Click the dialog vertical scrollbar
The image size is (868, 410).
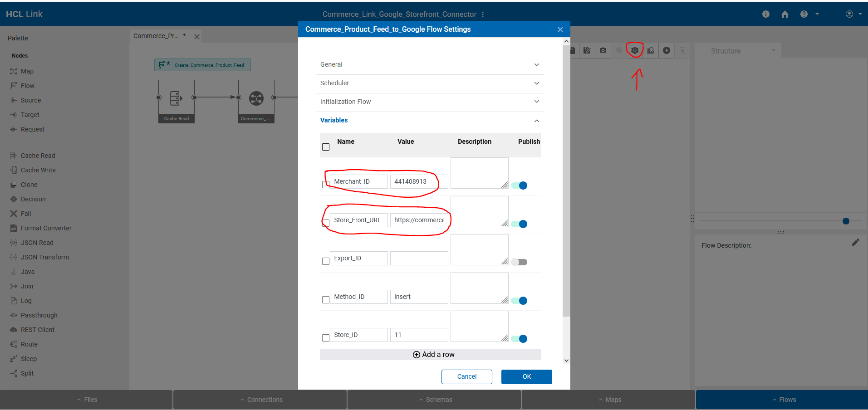(566, 181)
